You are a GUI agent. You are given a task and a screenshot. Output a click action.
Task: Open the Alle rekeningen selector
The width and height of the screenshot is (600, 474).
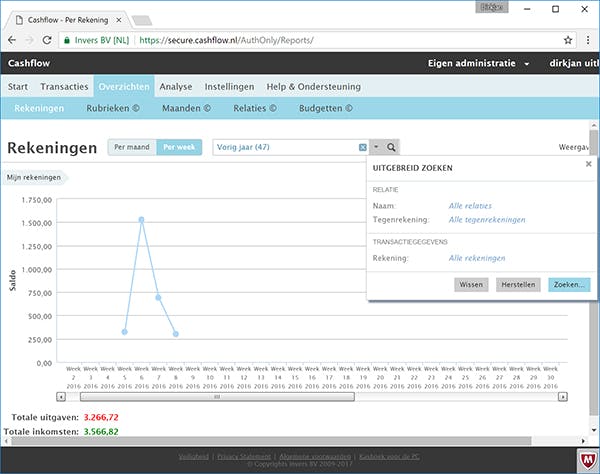pos(477,258)
